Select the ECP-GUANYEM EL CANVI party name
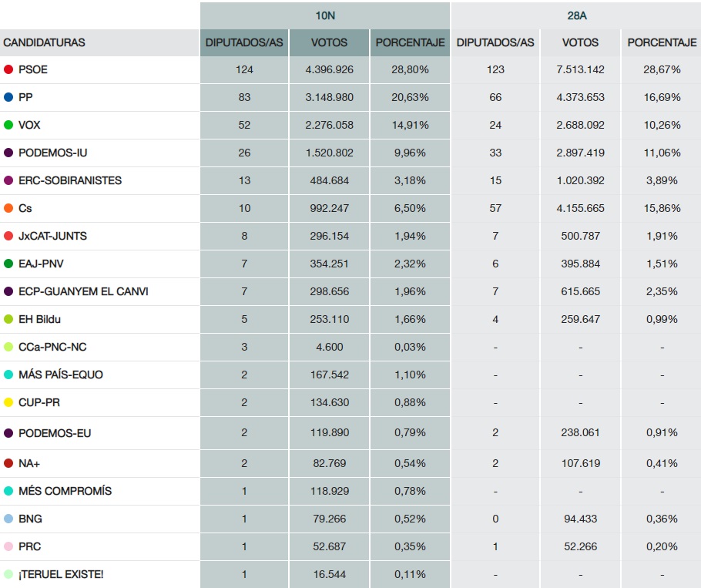Viewport: 701px width, 588px height. point(83,291)
